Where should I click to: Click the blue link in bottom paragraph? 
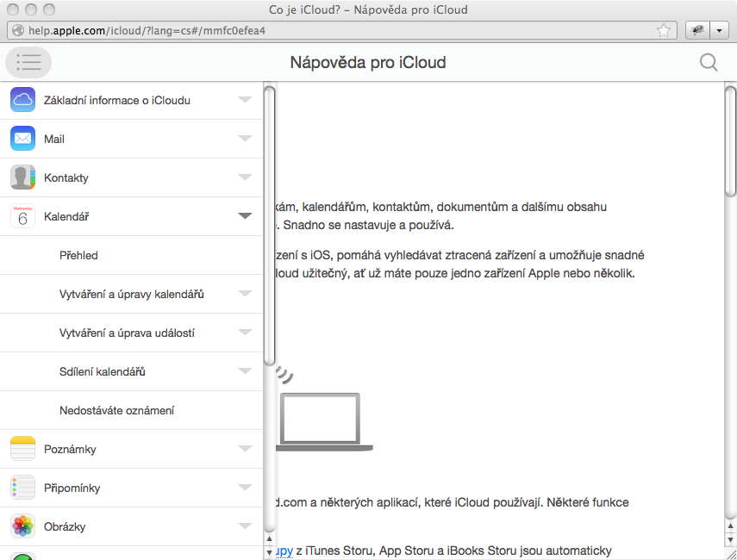[284, 551]
